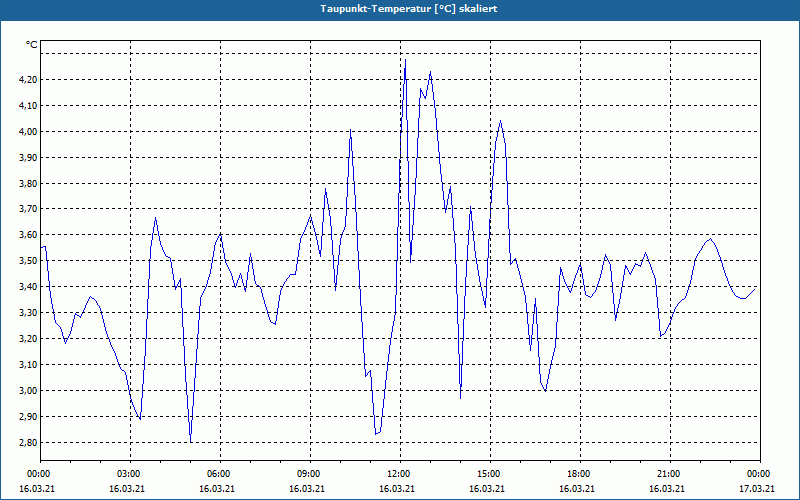The image size is (800, 500).
Task: Click the "06:00" time label
Action: (220, 474)
